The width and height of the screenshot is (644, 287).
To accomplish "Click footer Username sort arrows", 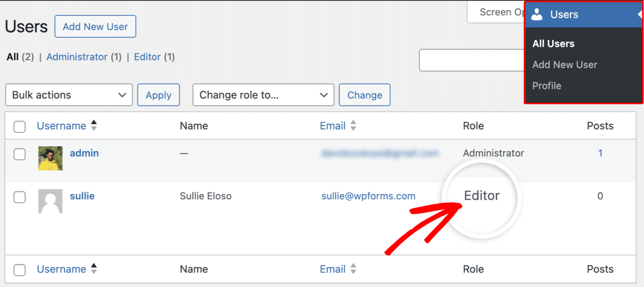I will 94,269.
